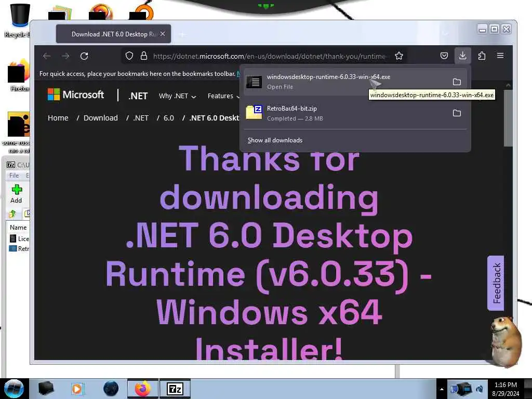Click the volume tray icon
532x399 pixels.
coord(480,389)
